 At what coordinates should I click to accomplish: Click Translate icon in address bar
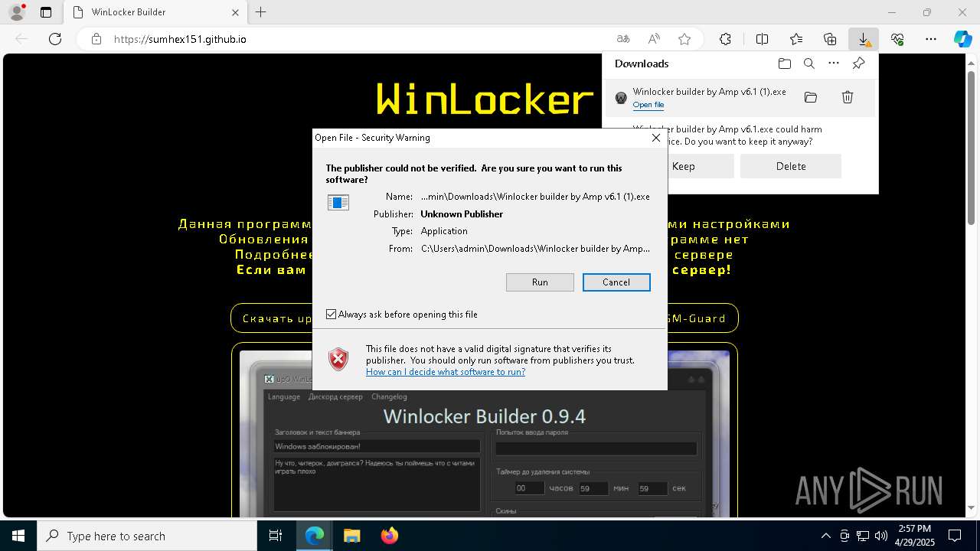pyautogui.click(x=623, y=39)
